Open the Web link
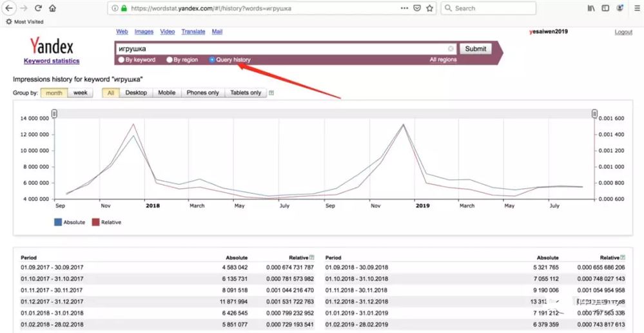The width and height of the screenshot is (644, 333). click(122, 32)
